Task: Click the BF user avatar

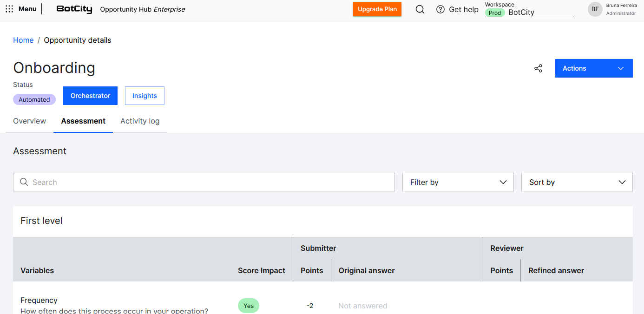Action: tap(595, 9)
